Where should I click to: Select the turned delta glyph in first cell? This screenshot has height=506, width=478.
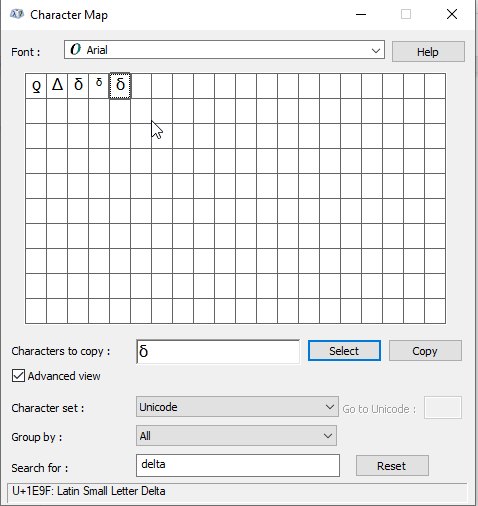(36, 86)
